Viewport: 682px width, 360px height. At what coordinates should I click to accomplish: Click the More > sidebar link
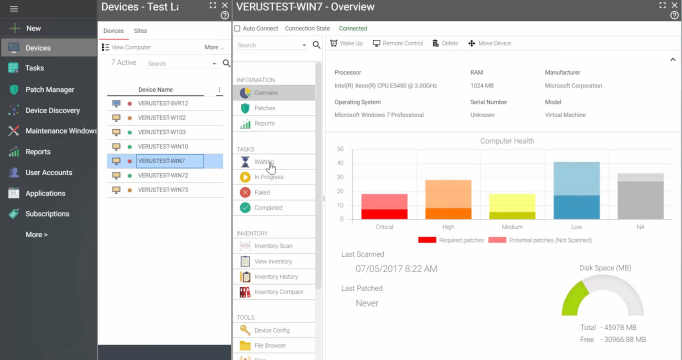point(37,234)
